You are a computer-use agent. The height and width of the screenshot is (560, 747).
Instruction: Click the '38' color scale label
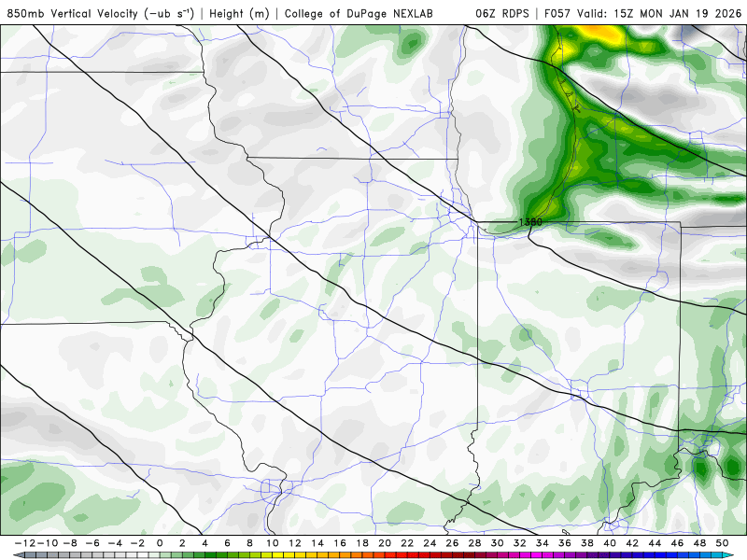pos(587,543)
